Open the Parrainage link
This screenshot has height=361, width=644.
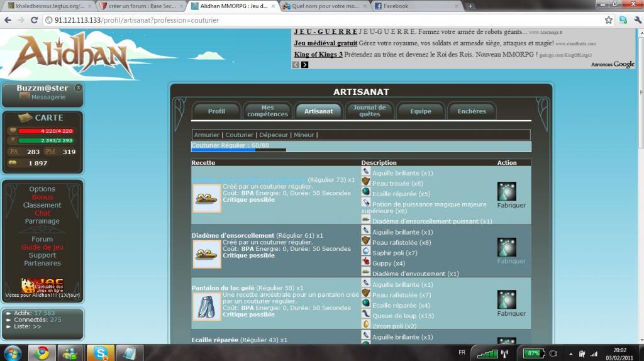point(42,221)
